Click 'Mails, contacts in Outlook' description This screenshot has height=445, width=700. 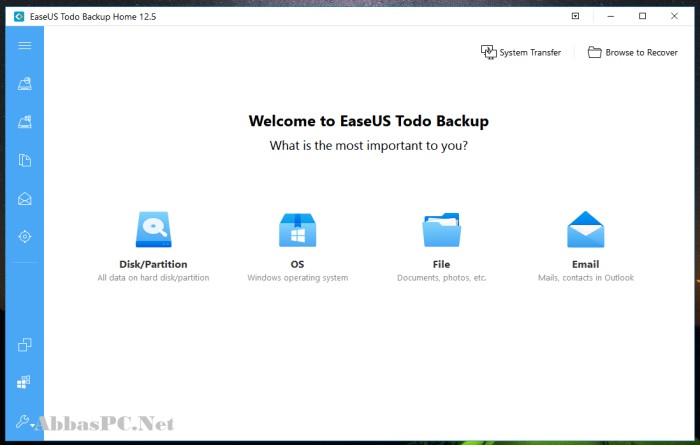(x=586, y=278)
